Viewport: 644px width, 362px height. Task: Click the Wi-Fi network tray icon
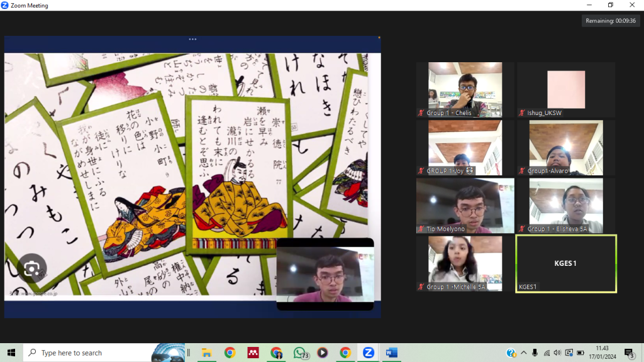coord(547,353)
